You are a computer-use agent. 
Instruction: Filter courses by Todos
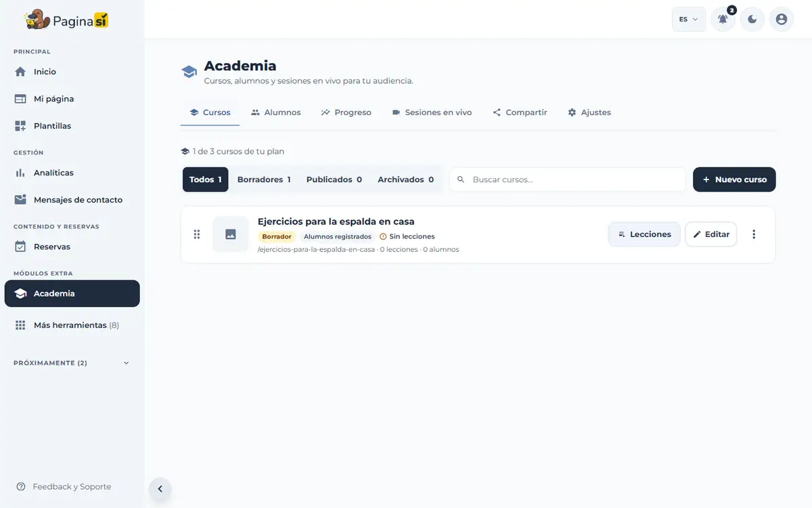click(x=206, y=179)
